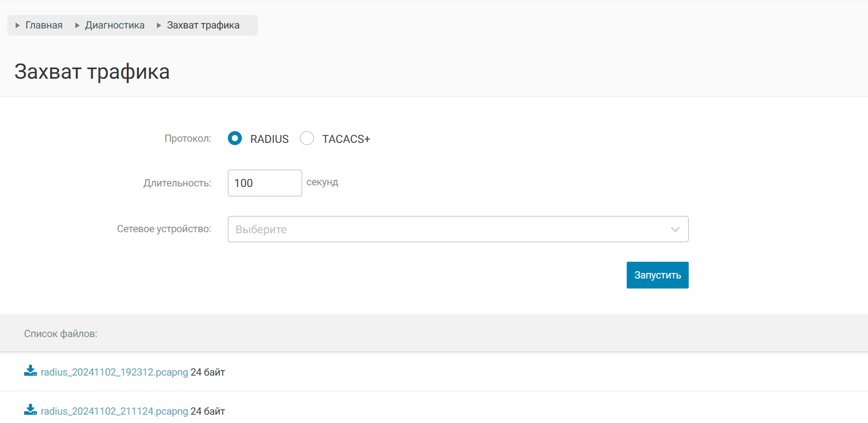Image resolution: width=868 pixels, height=423 pixels.
Task: Select the TACACS+ protocol radio button
Action: (x=307, y=138)
